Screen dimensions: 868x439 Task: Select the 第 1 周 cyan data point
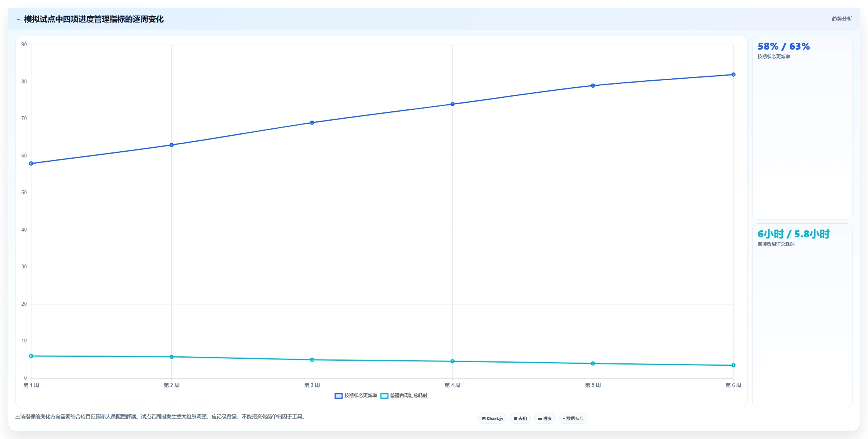point(31,356)
